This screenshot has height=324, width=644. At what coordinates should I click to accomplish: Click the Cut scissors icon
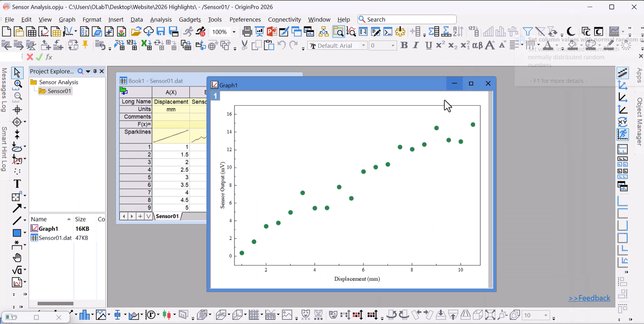(x=245, y=45)
